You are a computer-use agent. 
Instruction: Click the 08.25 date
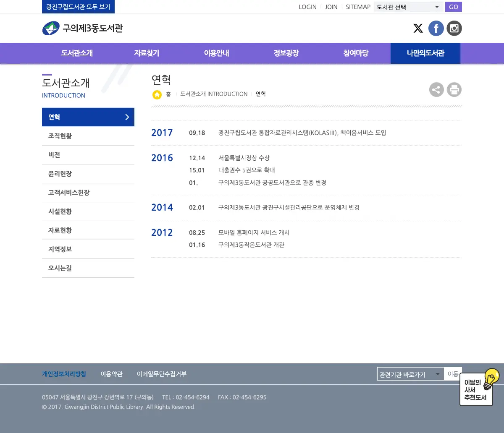[x=197, y=233]
